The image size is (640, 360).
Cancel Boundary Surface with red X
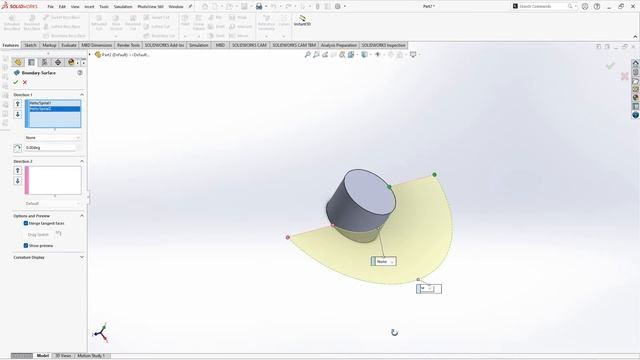pos(25,82)
